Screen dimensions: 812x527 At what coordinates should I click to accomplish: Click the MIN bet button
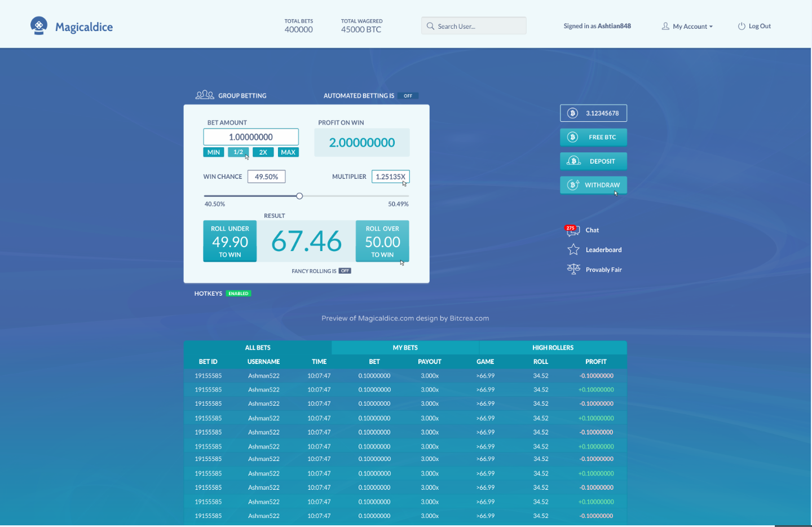tap(214, 152)
